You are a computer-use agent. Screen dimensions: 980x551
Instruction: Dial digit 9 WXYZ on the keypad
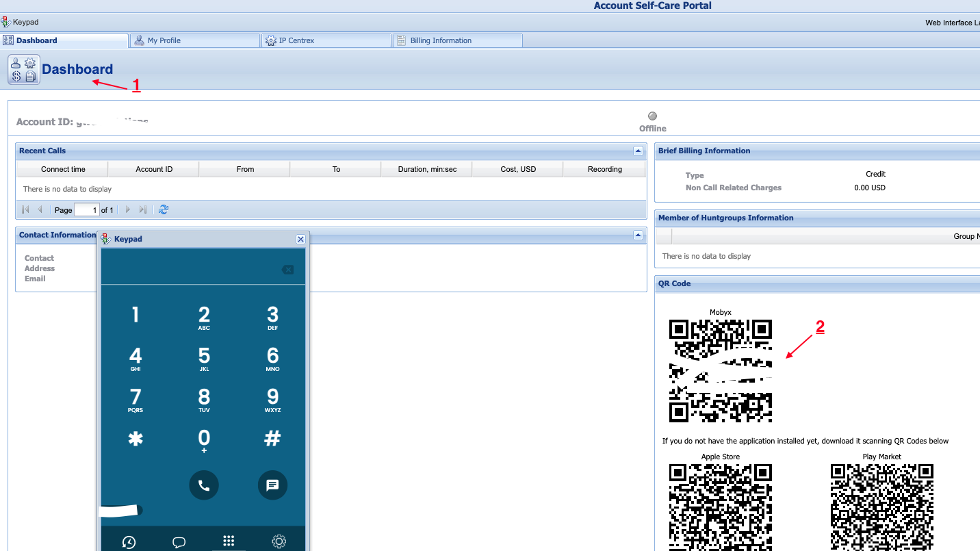pyautogui.click(x=272, y=400)
